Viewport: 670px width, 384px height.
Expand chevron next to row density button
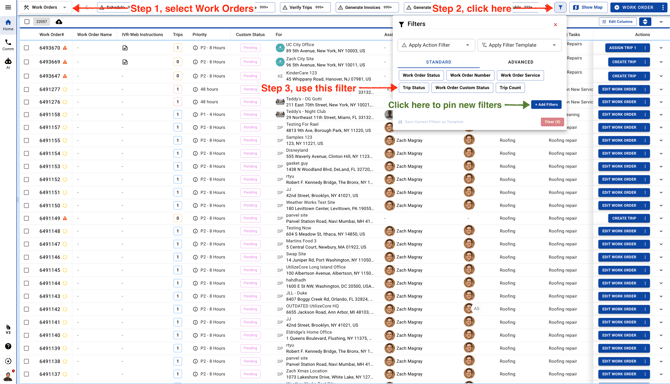pos(661,22)
